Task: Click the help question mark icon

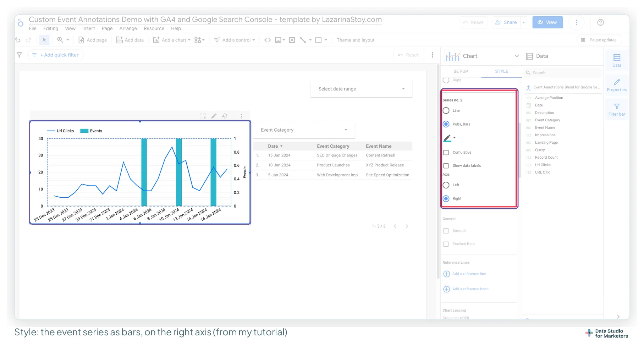Action: click(601, 22)
